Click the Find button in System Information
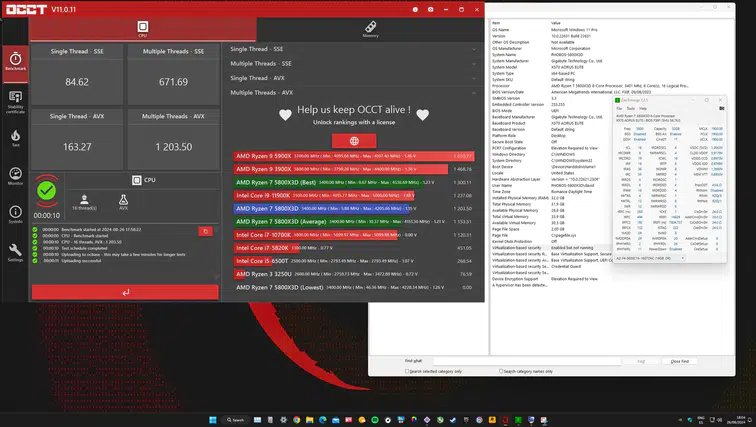756x427 pixels. pyautogui.click(x=641, y=361)
